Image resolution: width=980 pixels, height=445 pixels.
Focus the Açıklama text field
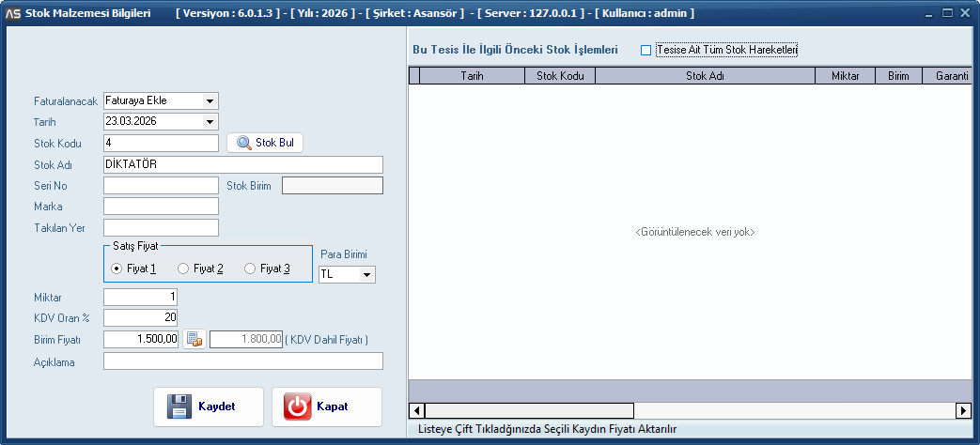pyautogui.click(x=243, y=361)
